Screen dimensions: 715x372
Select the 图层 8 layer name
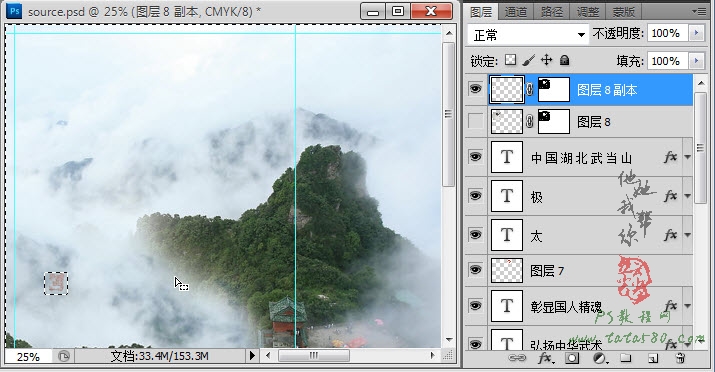click(x=594, y=122)
